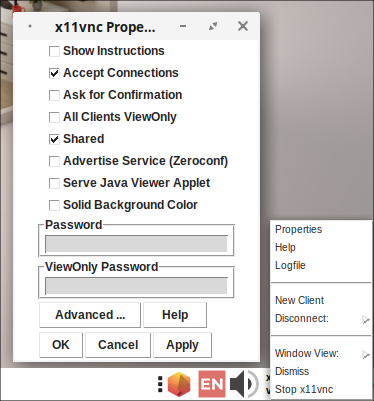Toggle Ask for Confirmation checkbox
Screen dimensions: 374x401
[x=54, y=95]
